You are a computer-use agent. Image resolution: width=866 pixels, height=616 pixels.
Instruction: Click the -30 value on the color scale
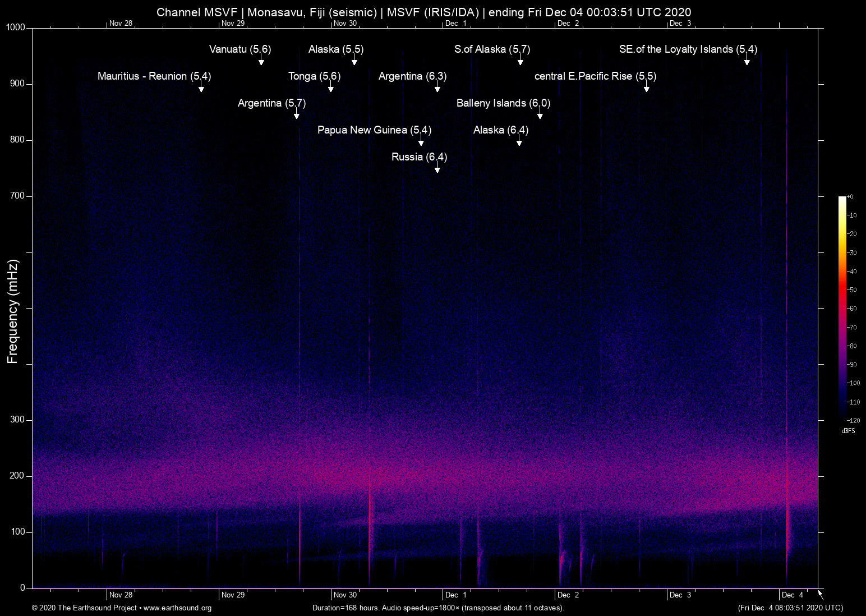852,253
